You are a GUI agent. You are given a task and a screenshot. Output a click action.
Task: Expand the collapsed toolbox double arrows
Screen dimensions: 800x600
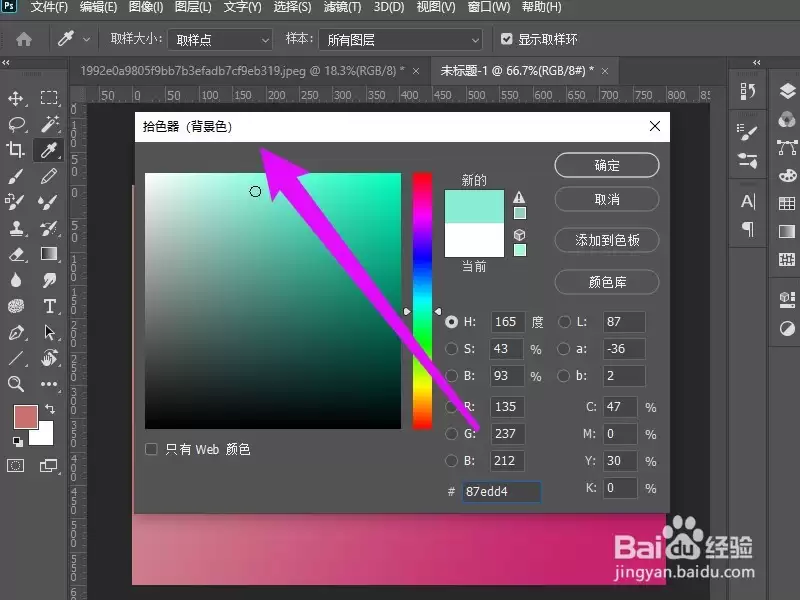point(6,63)
